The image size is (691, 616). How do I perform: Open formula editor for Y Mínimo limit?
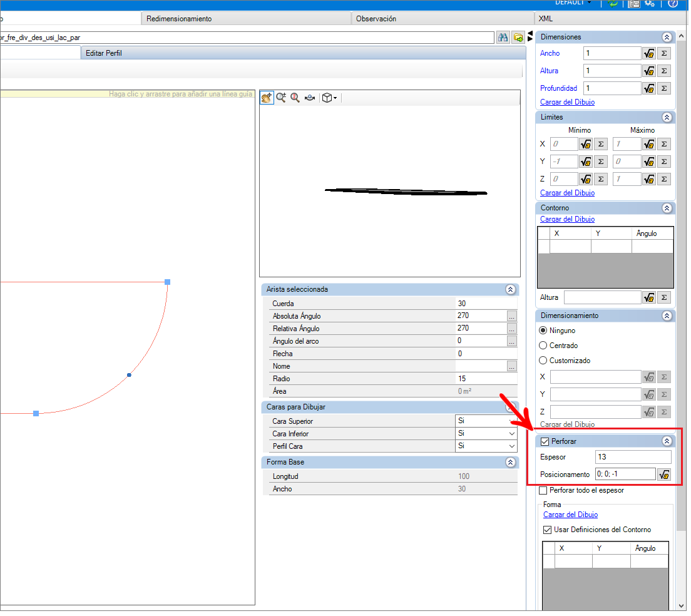point(587,162)
